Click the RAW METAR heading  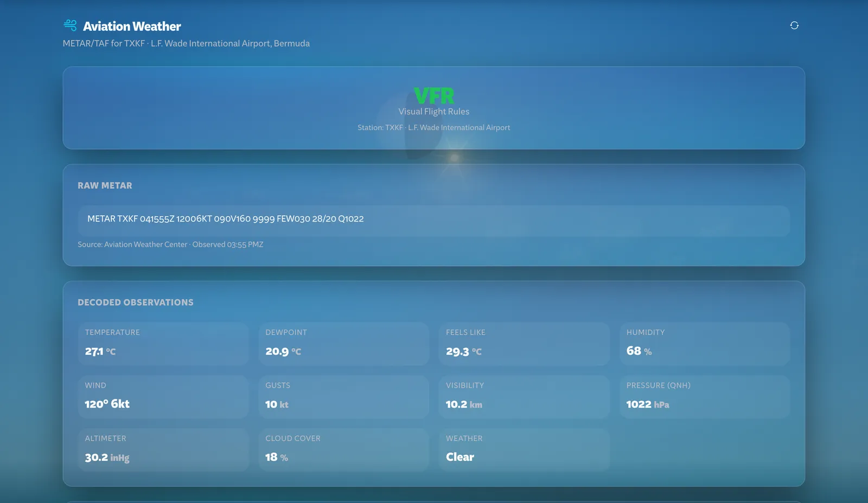click(105, 185)
